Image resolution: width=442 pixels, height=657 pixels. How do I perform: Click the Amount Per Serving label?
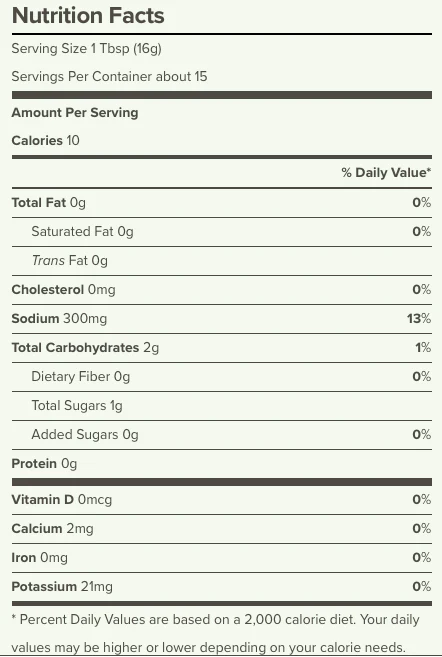[x=75, y=112]
